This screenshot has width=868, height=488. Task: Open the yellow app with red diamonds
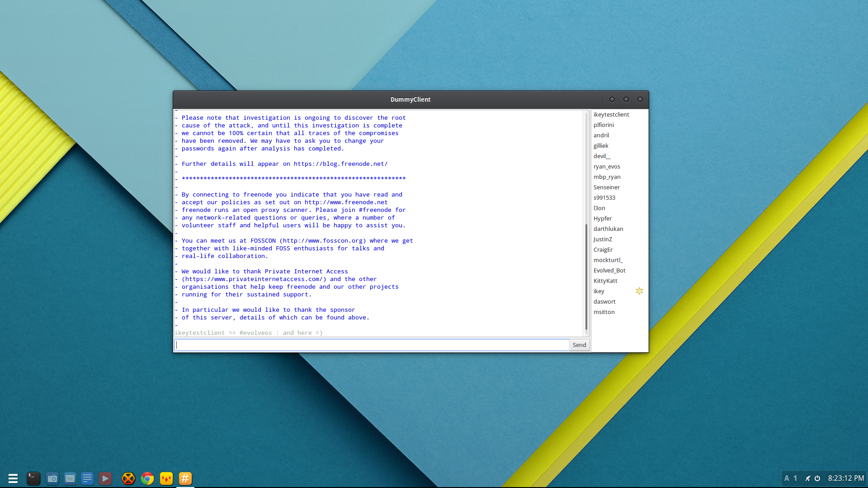click(x=166, y=479)
